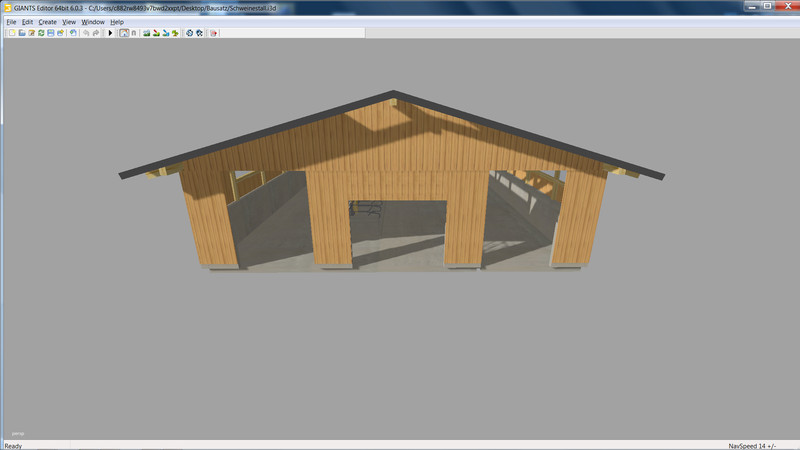Select the first terrain editing tool icon
This screenshot has height=450, width=800.
(x=146, y=33)
